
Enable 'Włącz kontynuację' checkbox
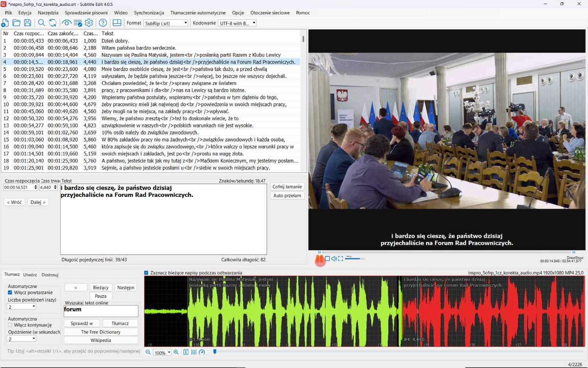click(x=10, y=325)
